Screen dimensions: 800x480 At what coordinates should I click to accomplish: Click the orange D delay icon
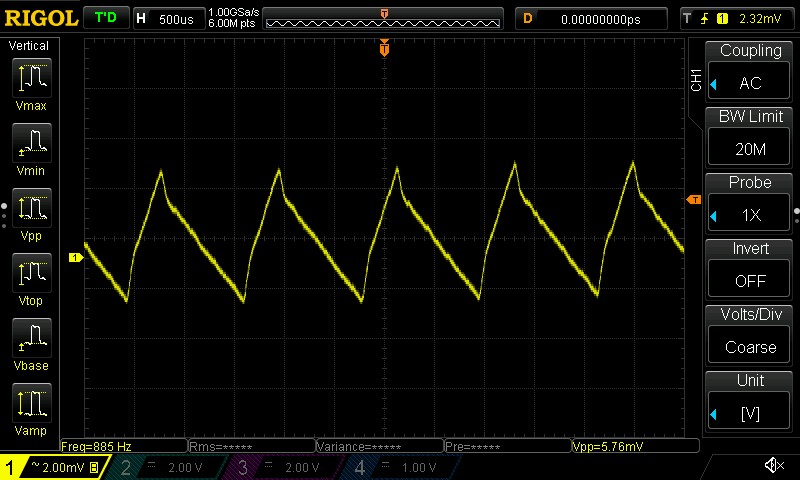(528, 19)
